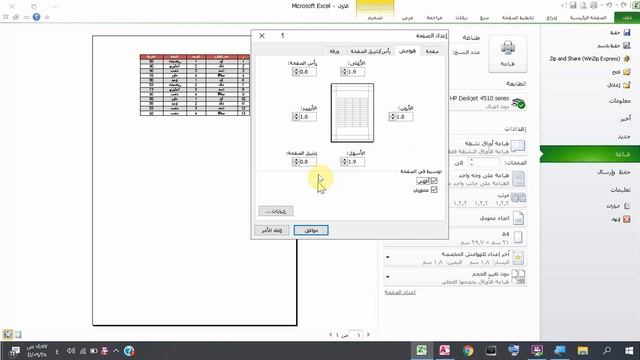This screenshot has width=640, height=360.
Task: Click the Options... button in Page Setup
Action: point(276,211)
